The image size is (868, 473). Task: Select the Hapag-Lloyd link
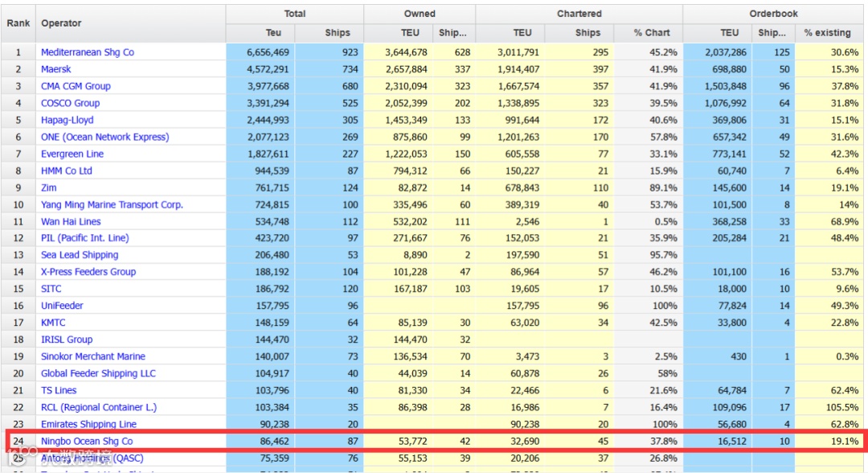coord(67,120)
